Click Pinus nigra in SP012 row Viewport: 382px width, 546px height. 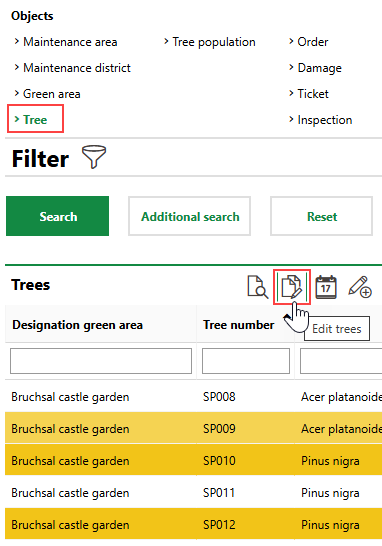coord(330,525)
